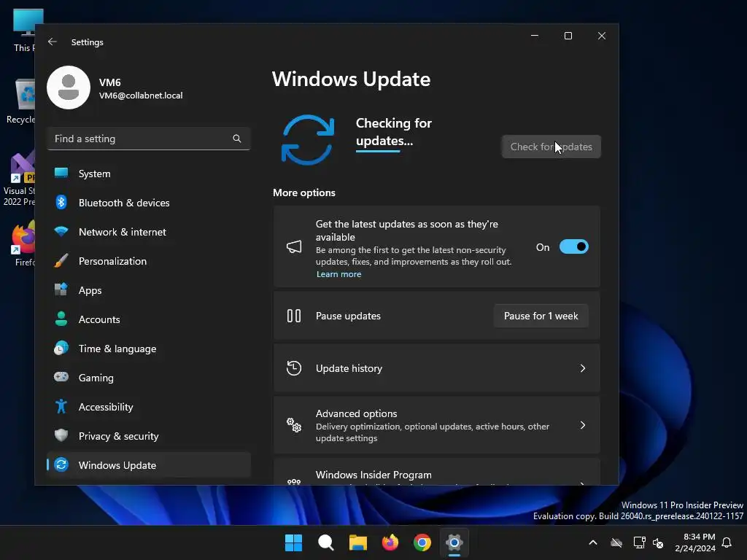
Task: Click the muted volume tray icon
Action: pos(658,542)
